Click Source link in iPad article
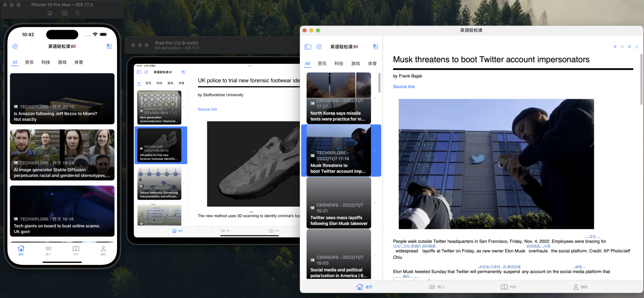Image resolution: width=644 pixels, height=298 pixels. coord(207,109)
